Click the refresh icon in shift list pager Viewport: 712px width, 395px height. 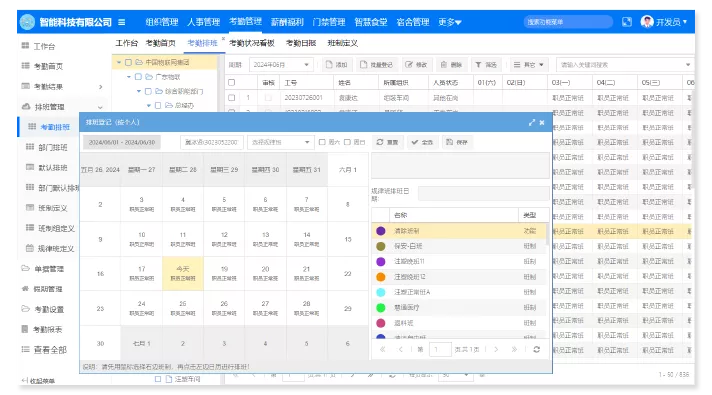click(x=536, y=349)
